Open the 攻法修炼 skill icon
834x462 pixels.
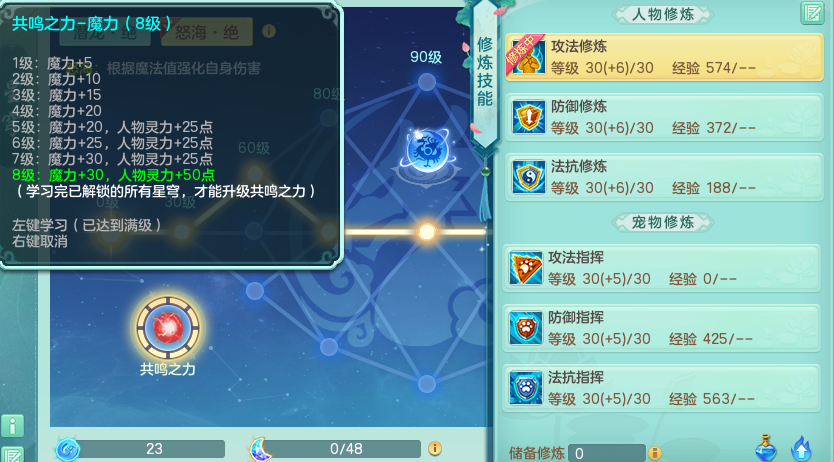click(527, 56)
